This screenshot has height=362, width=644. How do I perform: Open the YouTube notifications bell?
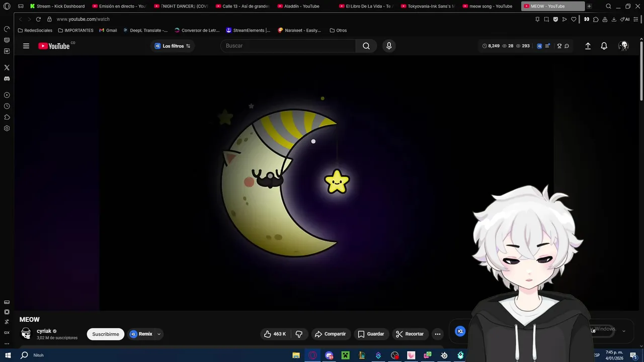tap(604, 46)
